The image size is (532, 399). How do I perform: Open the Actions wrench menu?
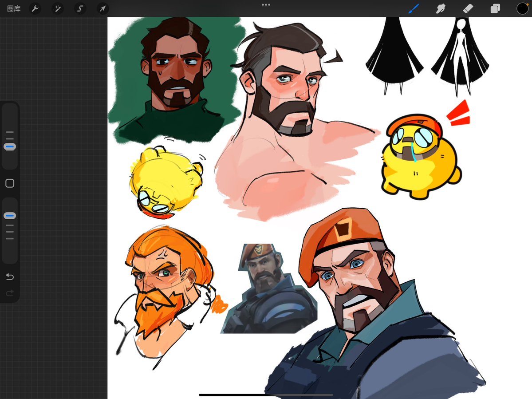pos(35,8)
